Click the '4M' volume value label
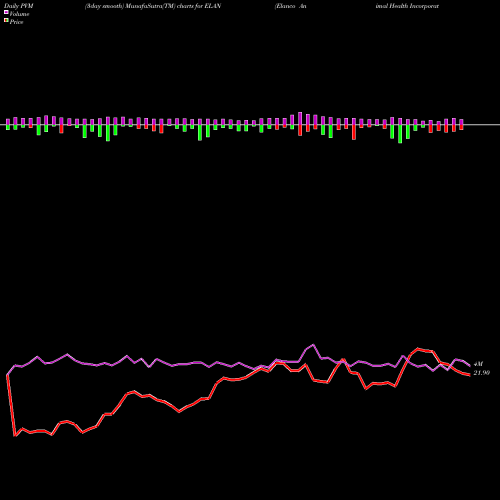The height and width of the screenshot is (500, 500). 478,364
